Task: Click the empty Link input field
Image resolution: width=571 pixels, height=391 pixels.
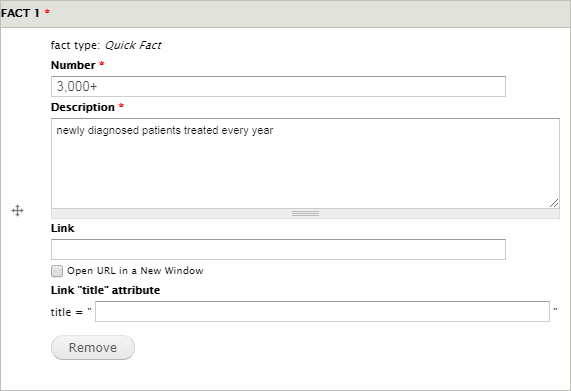Action: [278, 249]
